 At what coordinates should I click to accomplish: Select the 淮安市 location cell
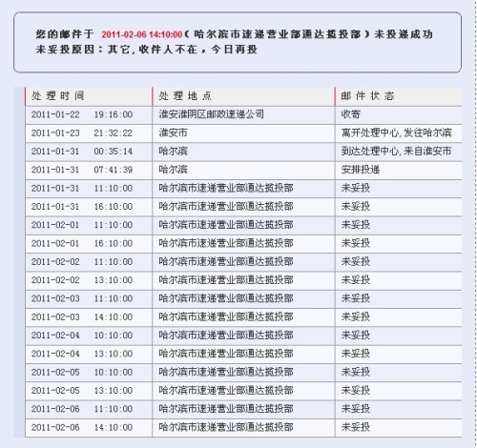pyautogui.click(x=173, y=132)
